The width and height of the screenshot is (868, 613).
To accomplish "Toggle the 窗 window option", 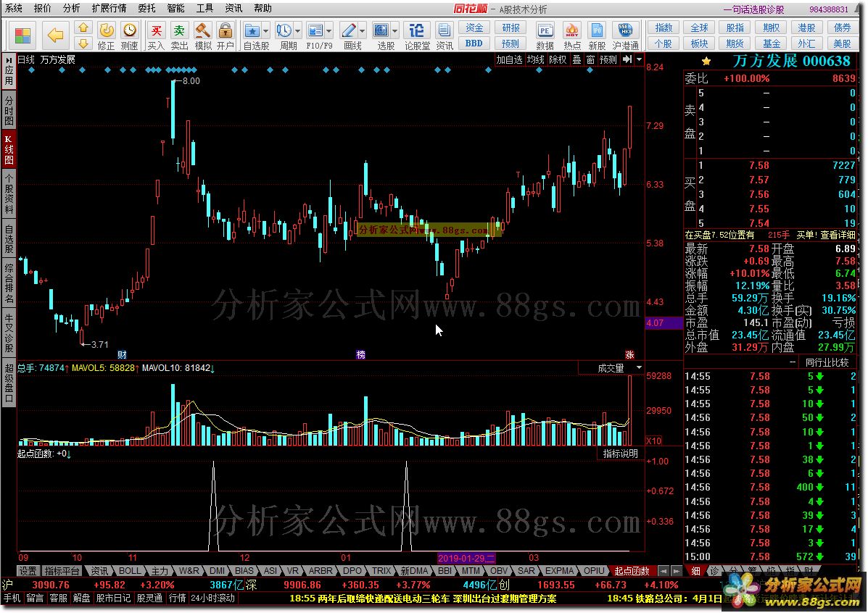I will [x=591, y=59].
